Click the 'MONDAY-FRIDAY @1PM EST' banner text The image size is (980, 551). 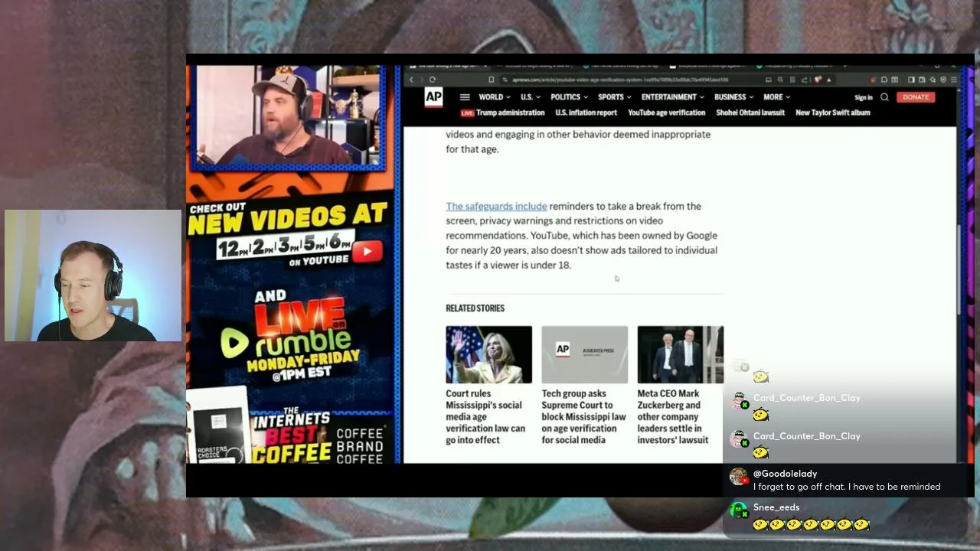pyautogui.click(x=303, y=366)
